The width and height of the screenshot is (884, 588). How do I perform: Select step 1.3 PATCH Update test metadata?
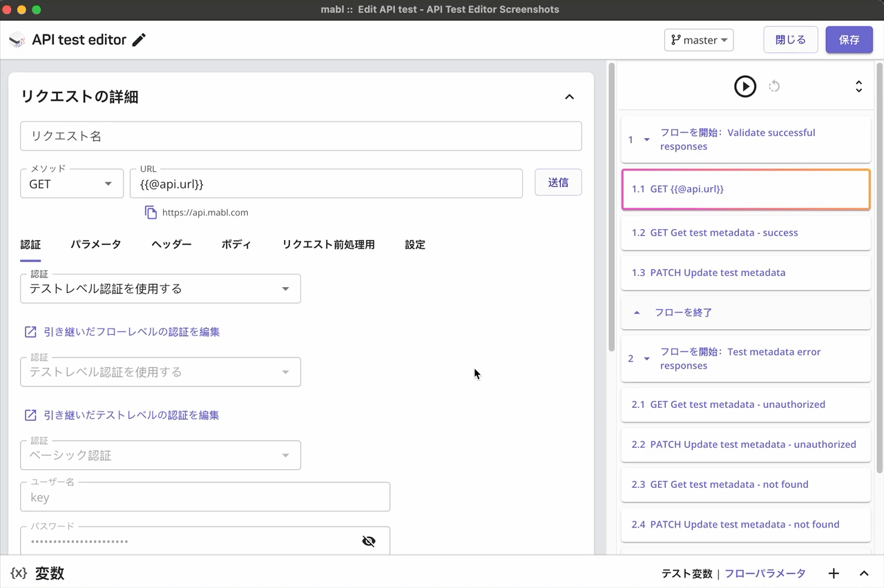pyautogui.click(x=746, y=273)
